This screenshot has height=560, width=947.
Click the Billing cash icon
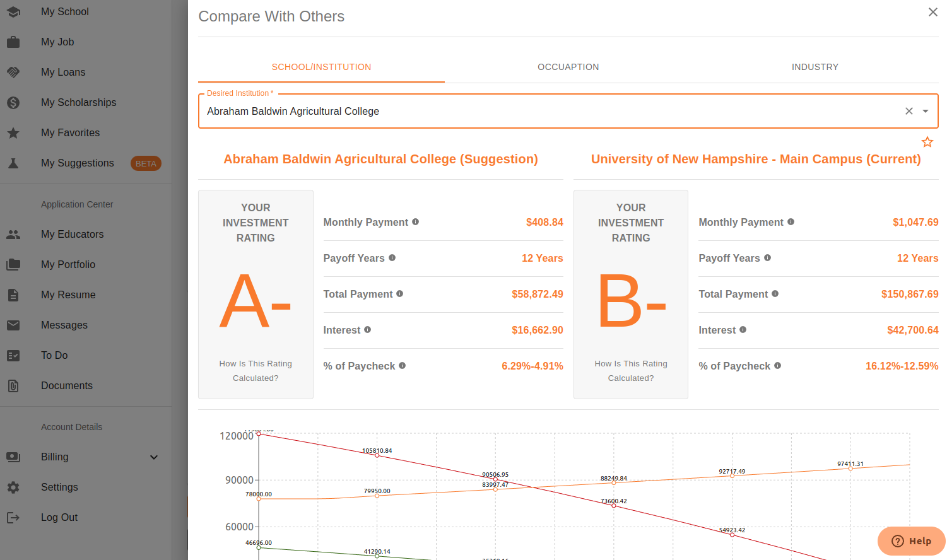tap(13, 457)
